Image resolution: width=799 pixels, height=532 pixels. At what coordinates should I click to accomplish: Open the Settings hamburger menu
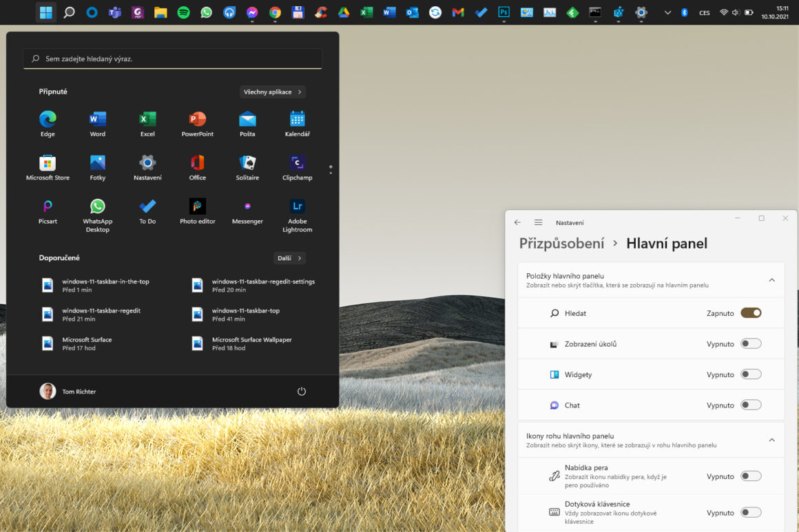coord(538,222)
